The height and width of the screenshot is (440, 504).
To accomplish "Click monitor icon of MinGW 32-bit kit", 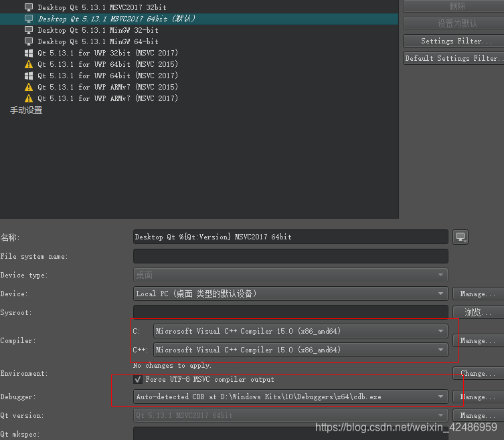I will (x=29, y=30).
